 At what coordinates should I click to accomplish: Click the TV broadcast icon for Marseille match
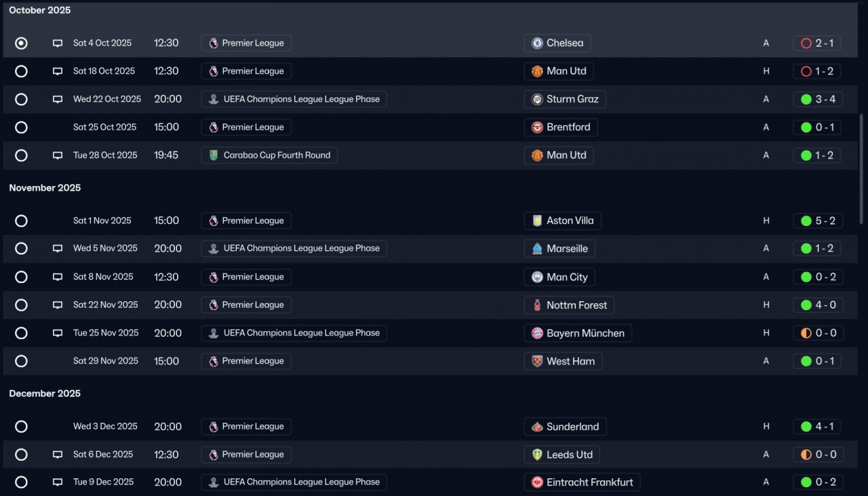(58, 248)
